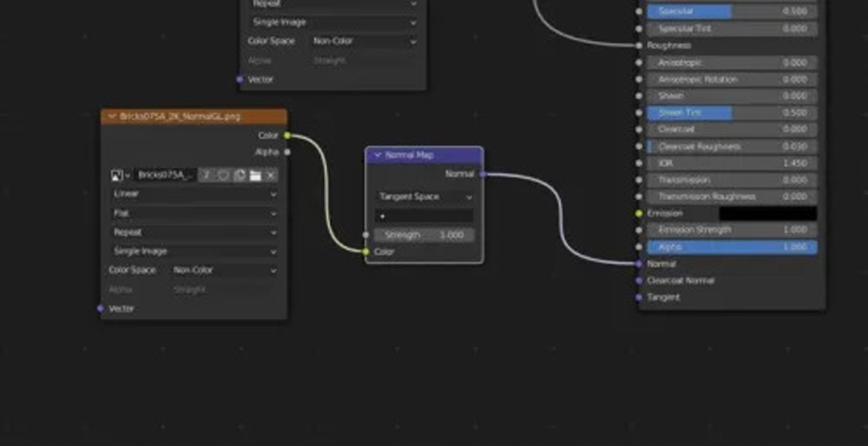Click the Clearcoat Normal label
This screenshot has height=446, width=868.
(x=681, y=281)
